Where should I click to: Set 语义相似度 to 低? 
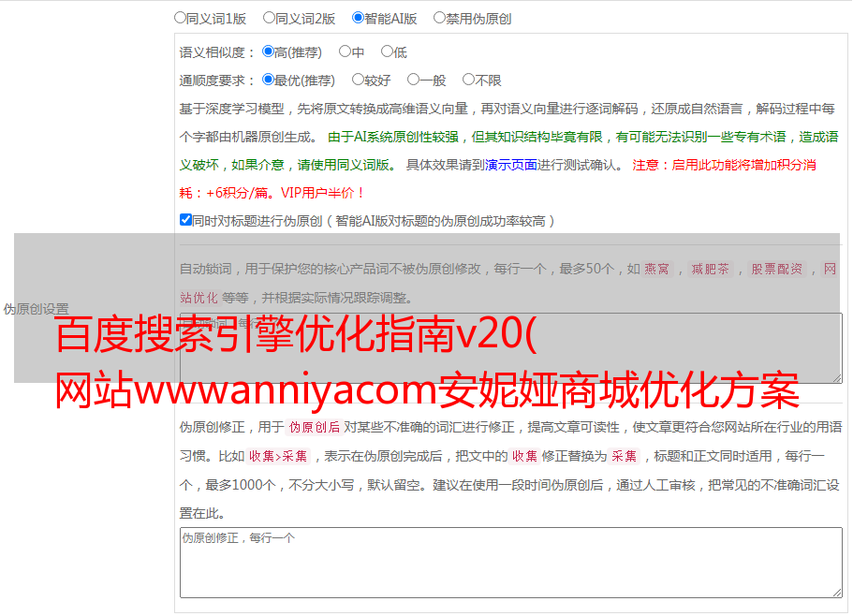pos(387,51)
